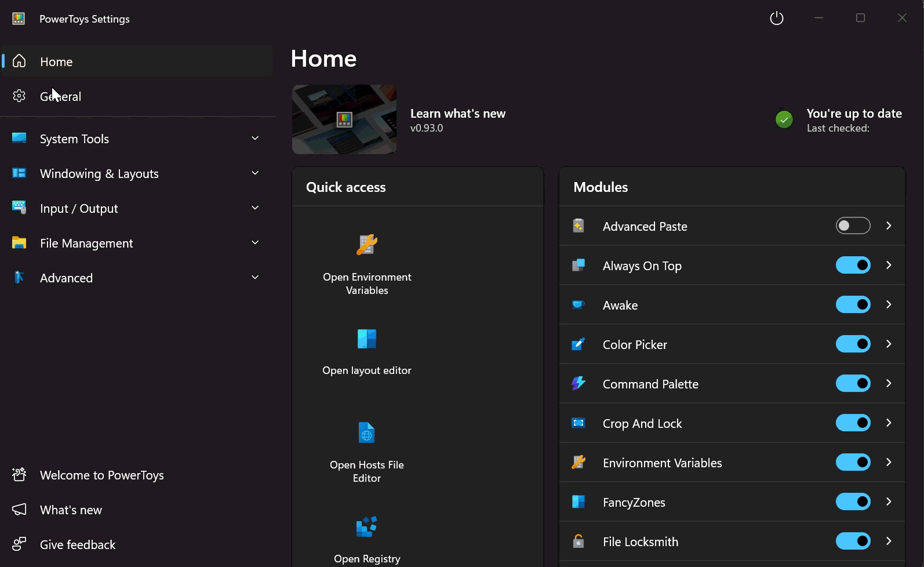Open FancyZones settings via its arrow
This screenshot has height=567, width=924.
coord(889,501)
